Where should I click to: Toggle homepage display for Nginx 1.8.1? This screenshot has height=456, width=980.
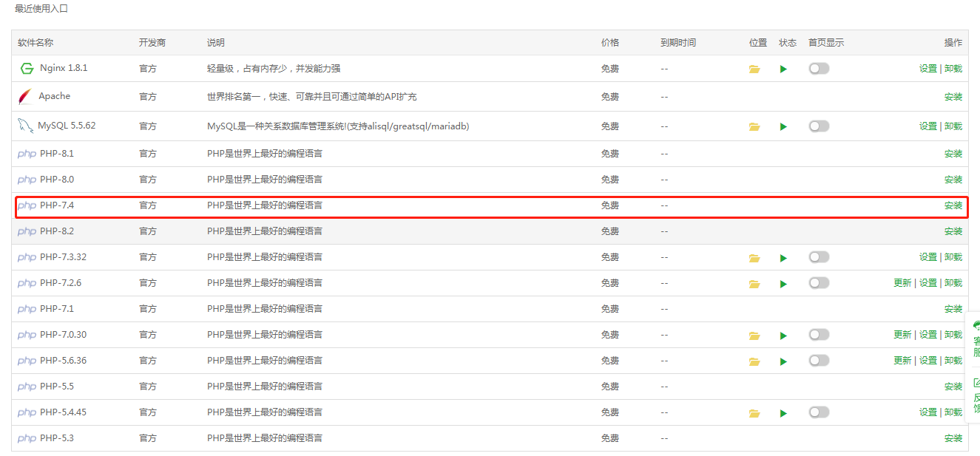tap(819, 68)
